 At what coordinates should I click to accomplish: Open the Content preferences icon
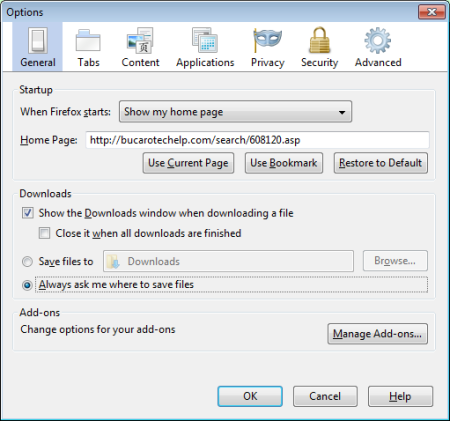[140, 41]
